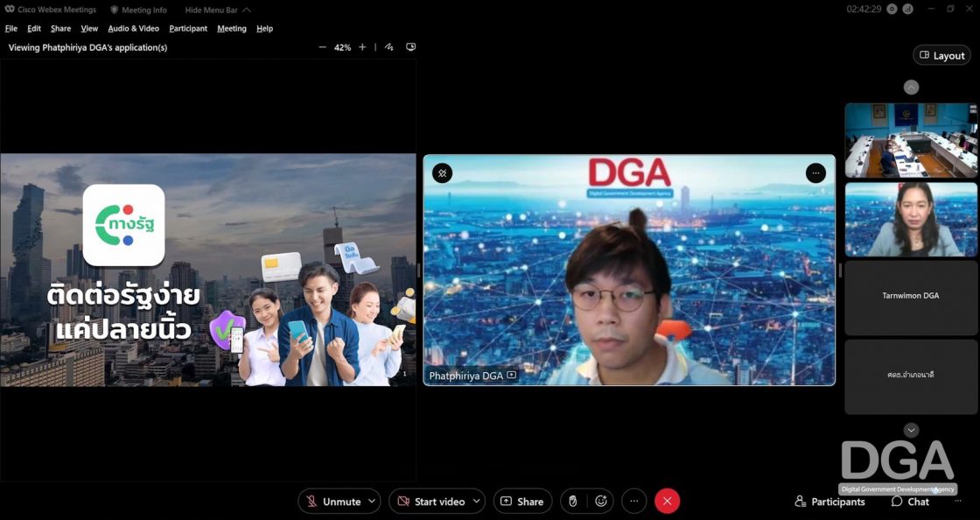Open the Audio & Video menu
Viewport: 980px width, 520px height.
pyautogui.click(x=134, y=29)
